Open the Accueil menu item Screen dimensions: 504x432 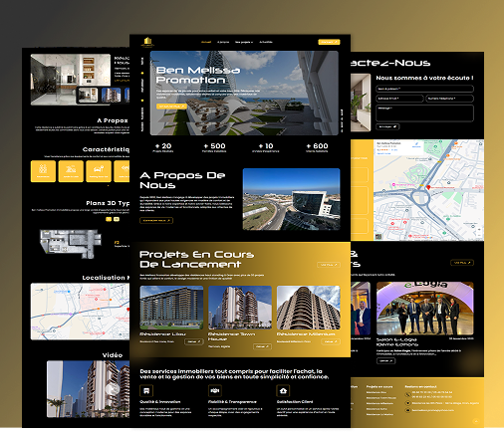pos(206,42)
